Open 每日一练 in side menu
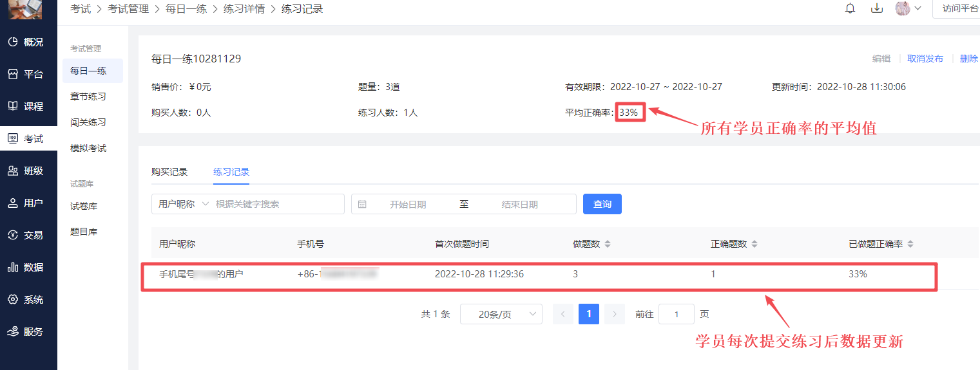Image resolution: width=980 pixels, height=370 pixels. [93, 71]
